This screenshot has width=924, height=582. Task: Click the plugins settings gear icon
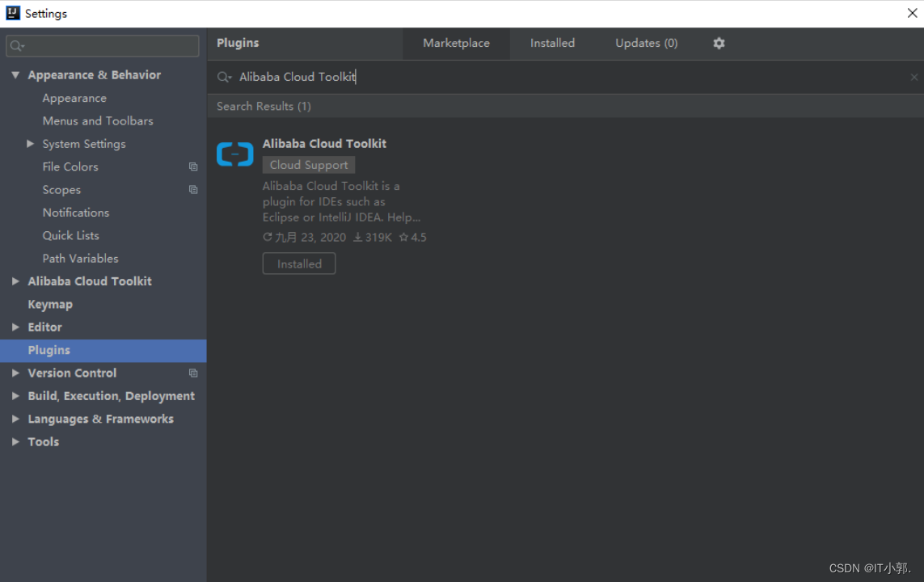point(719,43)
